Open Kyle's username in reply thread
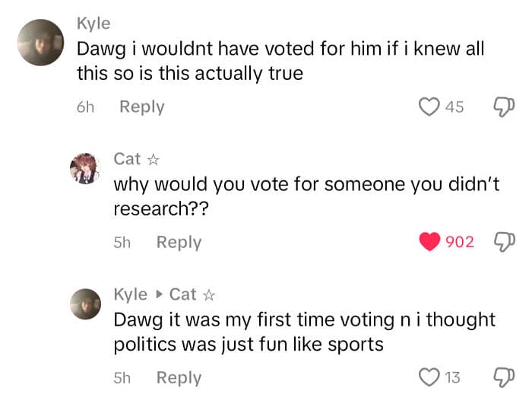The height and width of the screenshot is (407, 532). coord(130,294)
